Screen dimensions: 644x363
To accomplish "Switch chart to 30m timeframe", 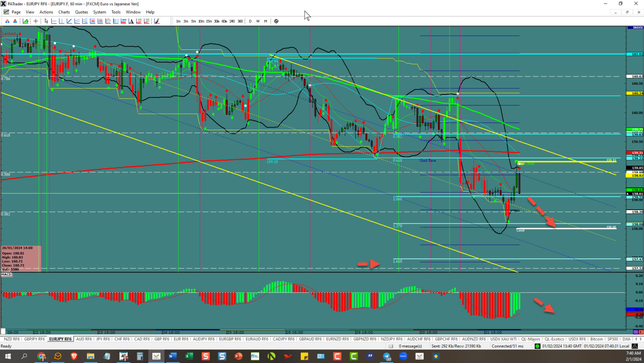I will 217,21.
